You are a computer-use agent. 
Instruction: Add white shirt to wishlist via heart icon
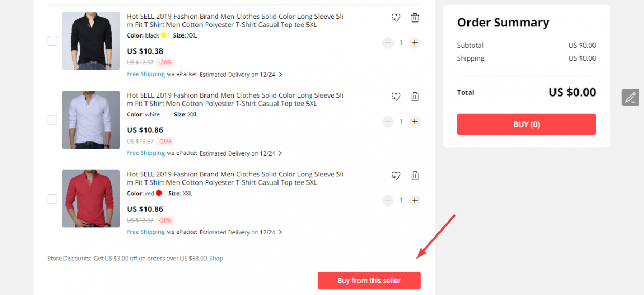396,97
